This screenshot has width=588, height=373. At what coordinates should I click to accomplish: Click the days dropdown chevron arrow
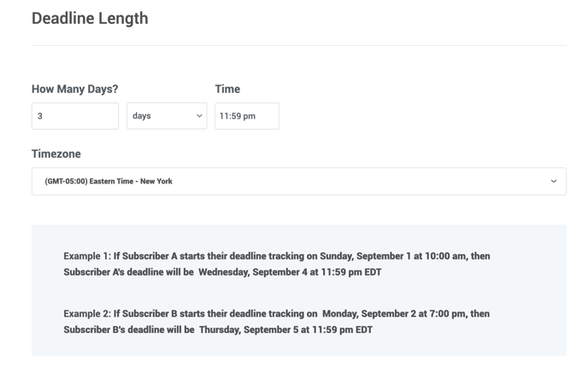point(199,116)
